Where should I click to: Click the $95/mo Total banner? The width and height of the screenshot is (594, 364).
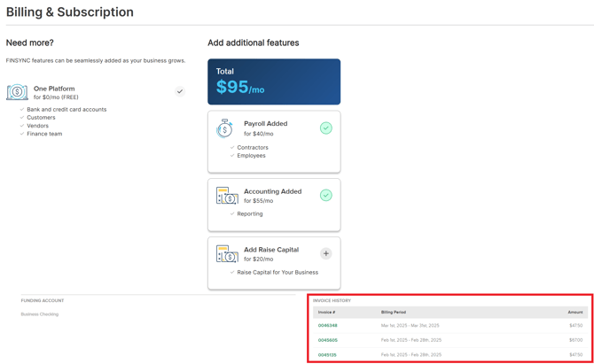274,82
